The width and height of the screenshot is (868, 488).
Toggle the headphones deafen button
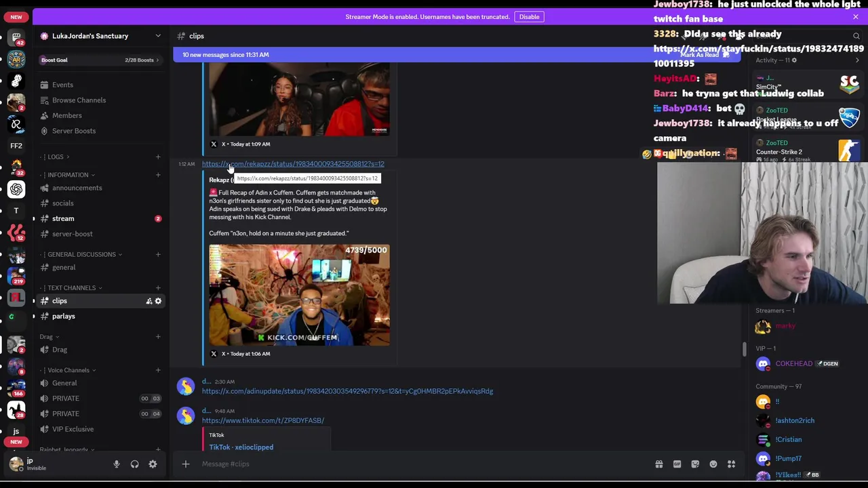[x=134, y=464]
